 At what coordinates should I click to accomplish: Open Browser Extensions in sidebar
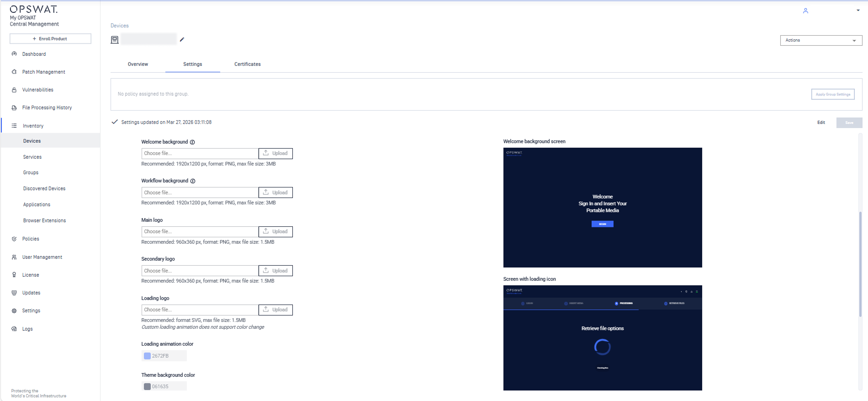click(44, 220)
